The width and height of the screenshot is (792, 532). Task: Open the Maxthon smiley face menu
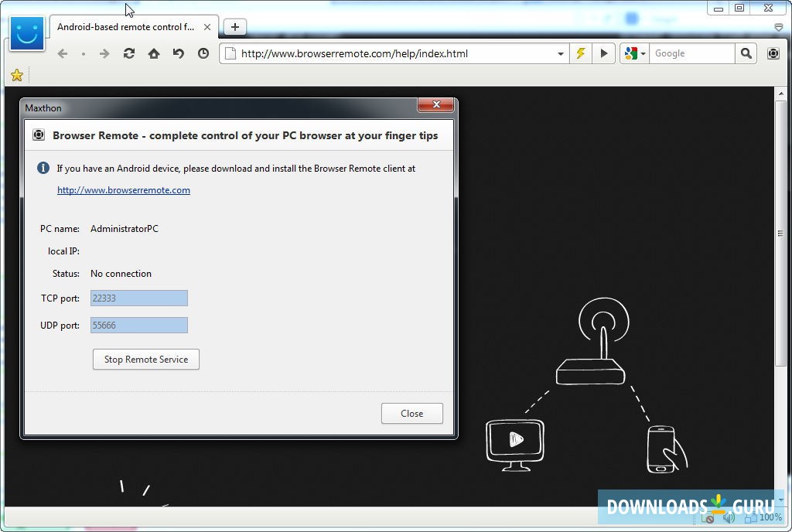27,34
